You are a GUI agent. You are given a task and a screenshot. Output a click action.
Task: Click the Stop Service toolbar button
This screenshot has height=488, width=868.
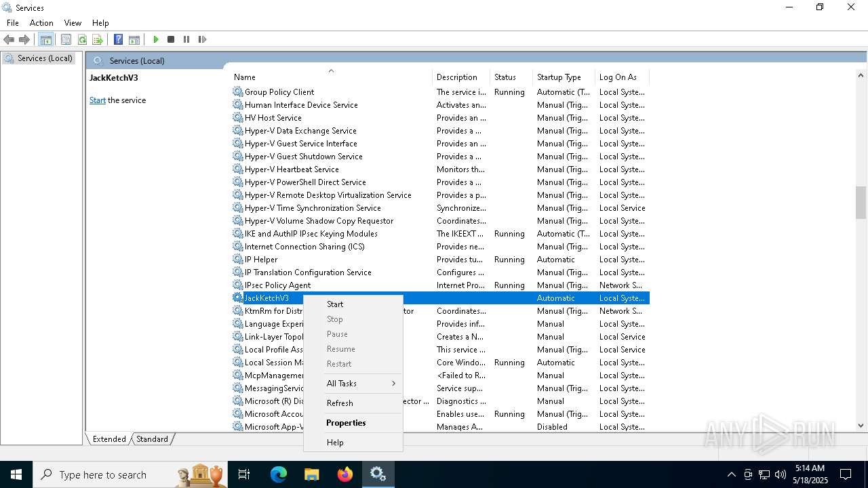coord(171,39)
